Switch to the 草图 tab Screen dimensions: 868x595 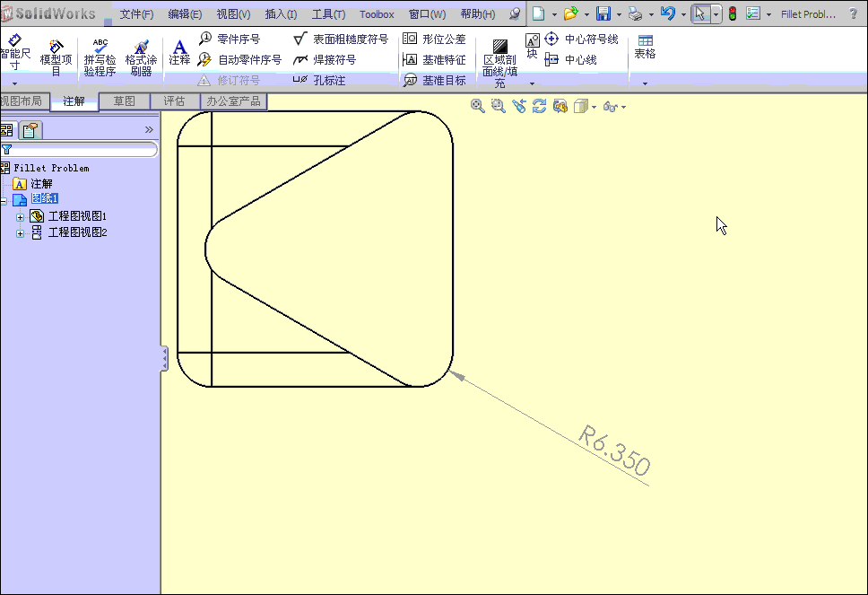pos(124,101)
